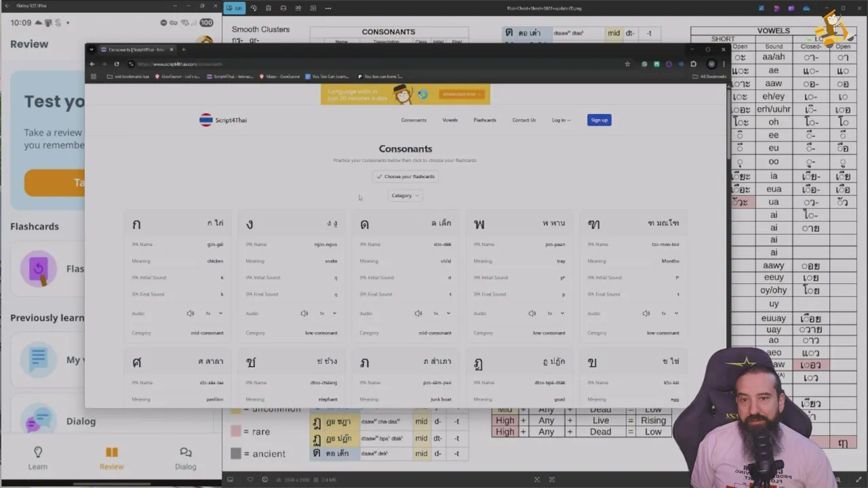Open Contact Us in site navigation
Image resolution: width=868 pixels, height=488 pixels.
coord(524,120)
